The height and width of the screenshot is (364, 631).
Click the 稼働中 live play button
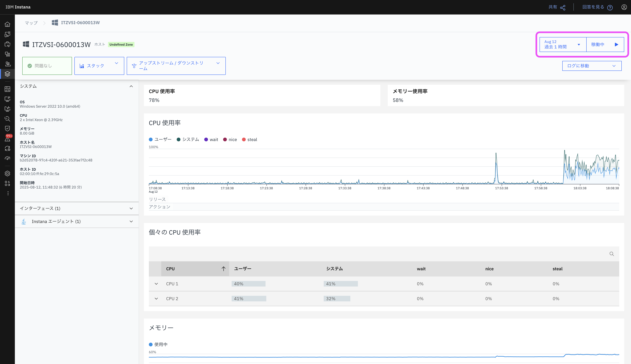pyautogui.click(x=605, y=45)
